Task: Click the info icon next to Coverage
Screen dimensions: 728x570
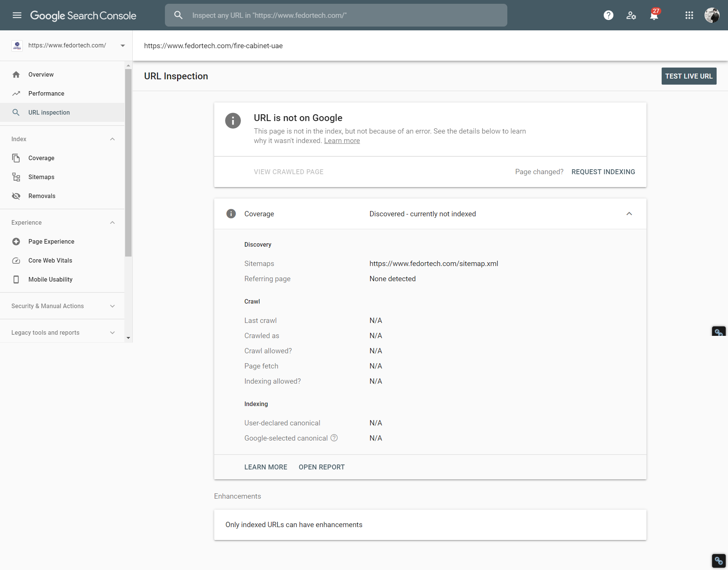Action: click(231, 214)
